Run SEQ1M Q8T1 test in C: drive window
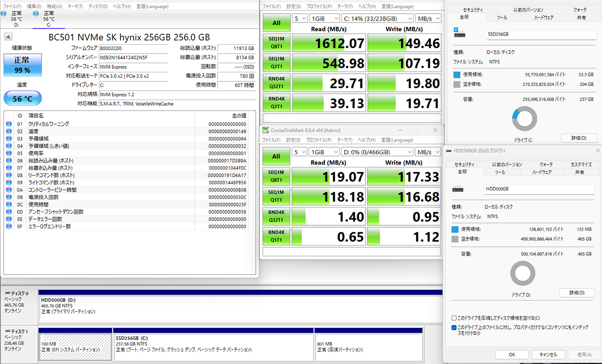This screenshot has width=602, height=364. point(276,43)
